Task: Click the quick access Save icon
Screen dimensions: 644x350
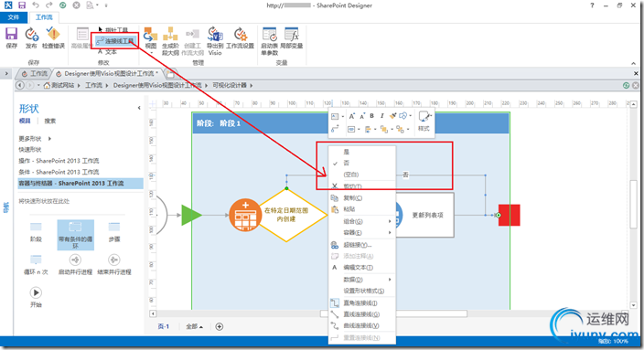Action: pyautogui.click(x=22, y=5)
